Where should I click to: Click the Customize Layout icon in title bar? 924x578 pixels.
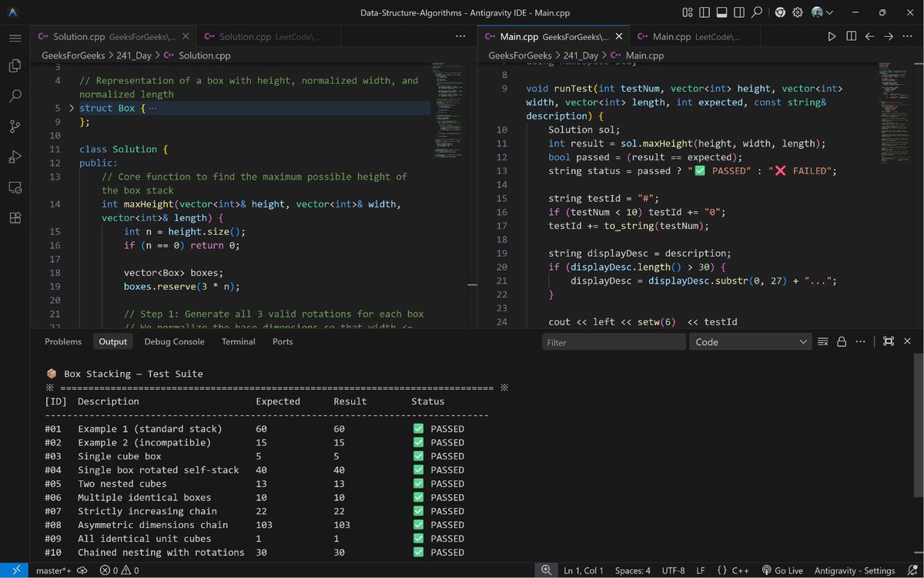[688, 12]
